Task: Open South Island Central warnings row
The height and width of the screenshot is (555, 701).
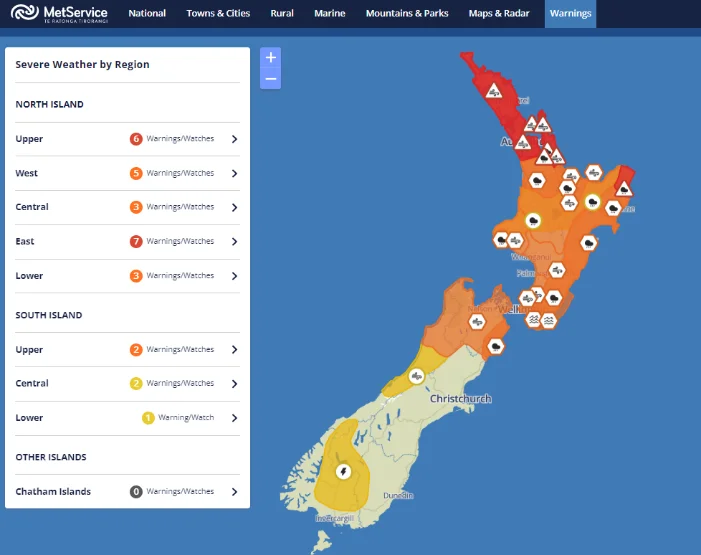Action: click(x=127, y=383)
